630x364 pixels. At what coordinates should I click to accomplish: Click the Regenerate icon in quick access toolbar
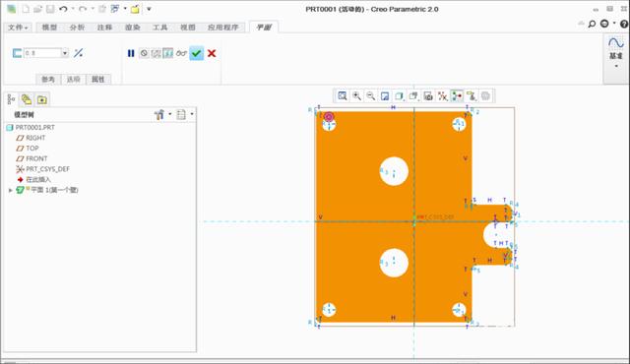(102, 9)
